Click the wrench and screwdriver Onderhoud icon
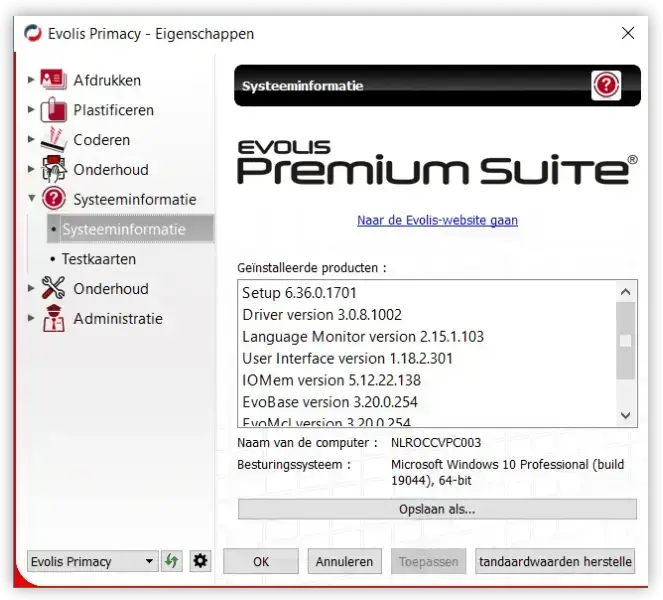663x600 pixels. [x=53, y=288]
